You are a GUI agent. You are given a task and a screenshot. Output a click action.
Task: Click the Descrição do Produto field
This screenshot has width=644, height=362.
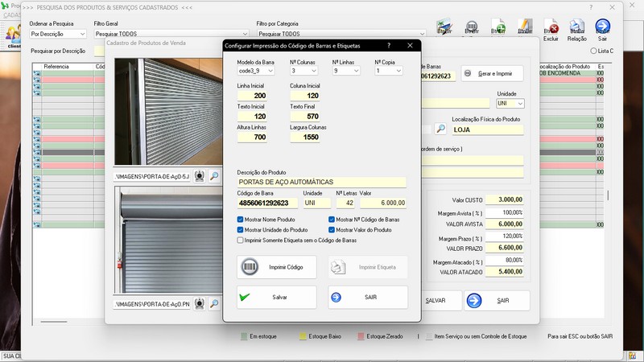click(x=321, y=183)
